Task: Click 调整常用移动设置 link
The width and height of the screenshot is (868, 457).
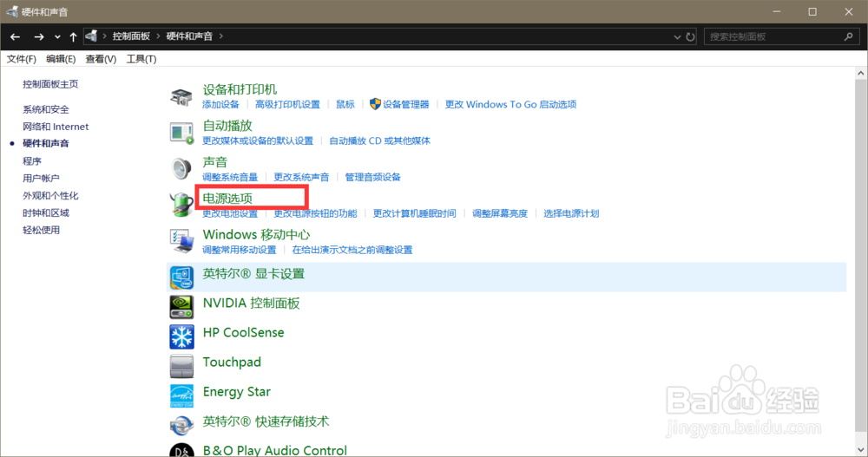Action: click(x=240, y=250)
